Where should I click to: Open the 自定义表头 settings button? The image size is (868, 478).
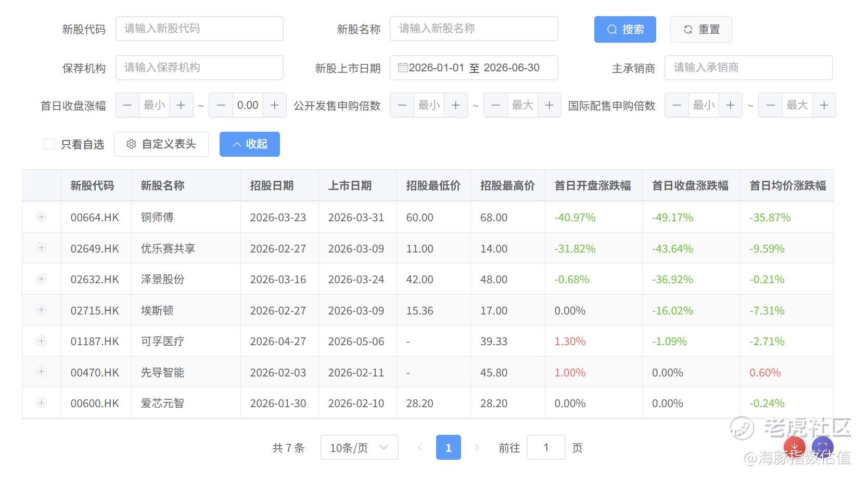coord(161,144)
